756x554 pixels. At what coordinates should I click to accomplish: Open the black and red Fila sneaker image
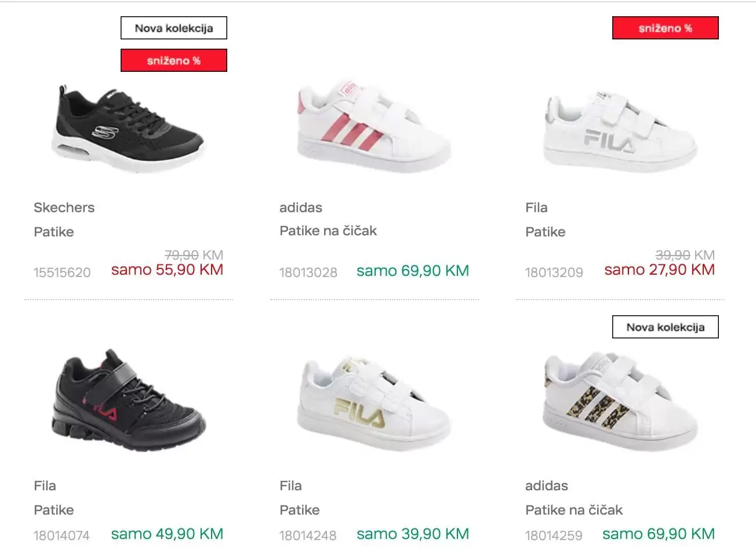(128, 400)
